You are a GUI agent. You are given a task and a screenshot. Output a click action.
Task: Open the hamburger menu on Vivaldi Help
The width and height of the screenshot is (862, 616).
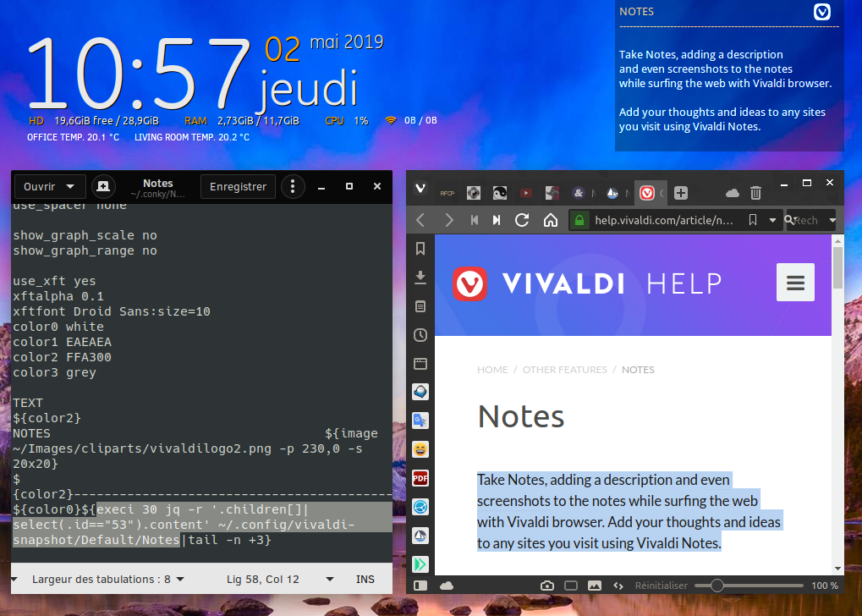(795, 282)
